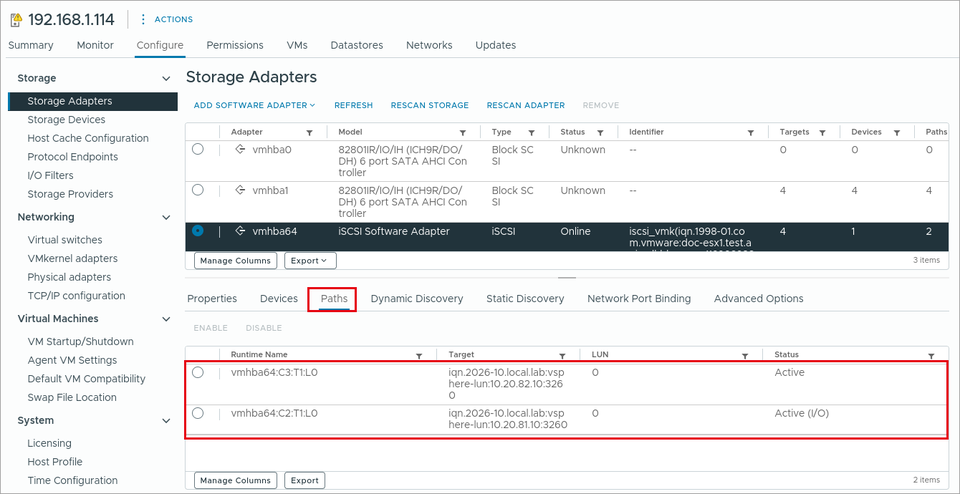Open the Add Software Adapter dropdown
This screenshot has width=960, height=494.
[x=255, y=105]
